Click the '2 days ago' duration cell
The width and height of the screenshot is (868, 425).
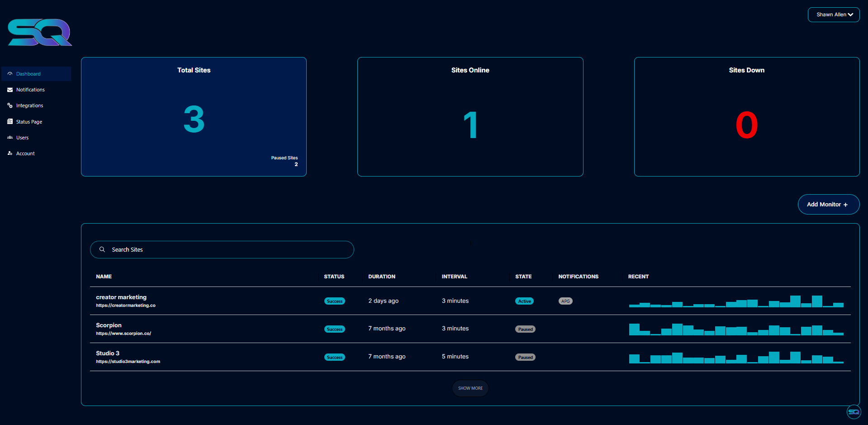click(384, 301)
